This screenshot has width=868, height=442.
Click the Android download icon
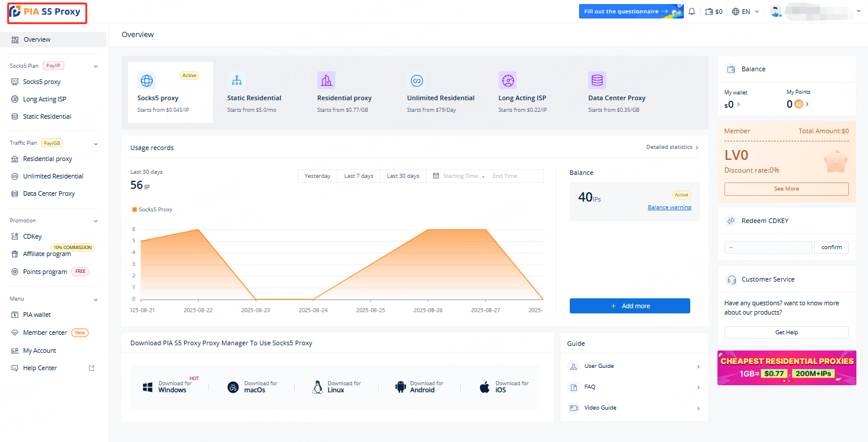400,387
